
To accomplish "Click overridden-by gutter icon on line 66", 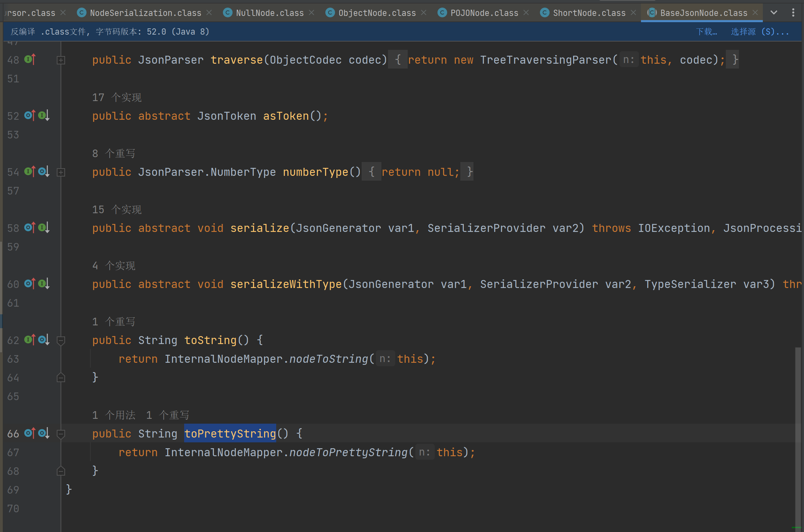I will click(44, 433).
